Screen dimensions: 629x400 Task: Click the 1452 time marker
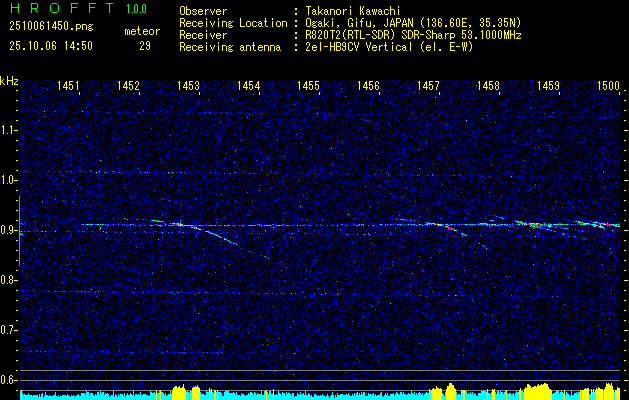coord(128,85)
